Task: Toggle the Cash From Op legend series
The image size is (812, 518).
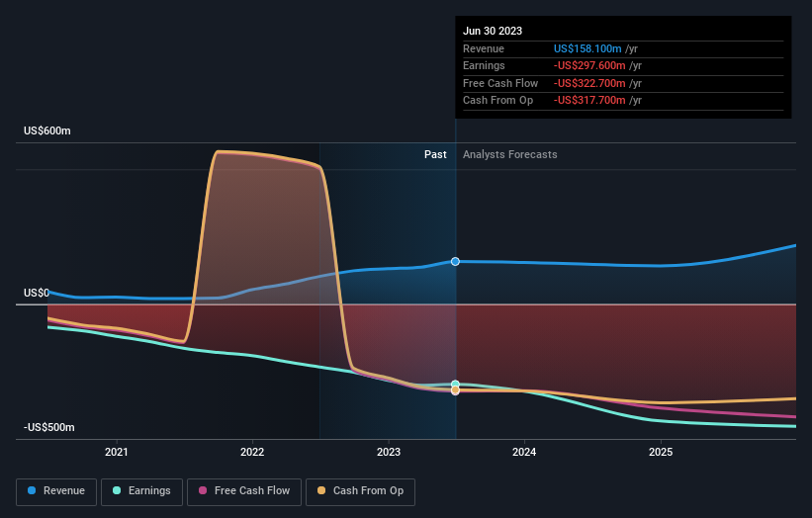Action: (x=360, y=491)
